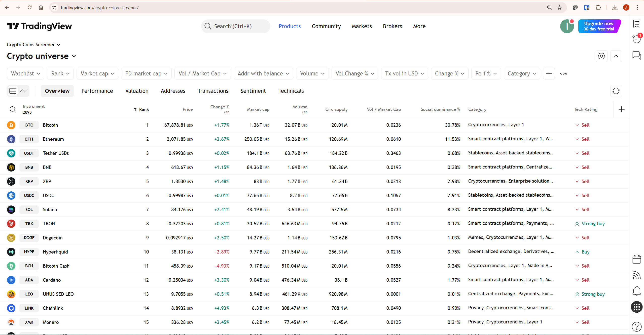This screenshot has width=644, height=335.
Task: Open the Crypto universe dropdown
Action: (41, 56)
